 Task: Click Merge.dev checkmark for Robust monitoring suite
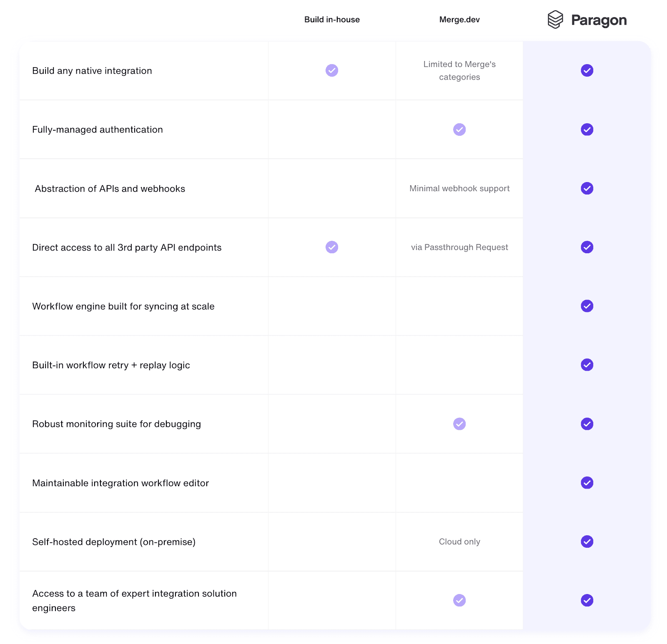point(459,424)
